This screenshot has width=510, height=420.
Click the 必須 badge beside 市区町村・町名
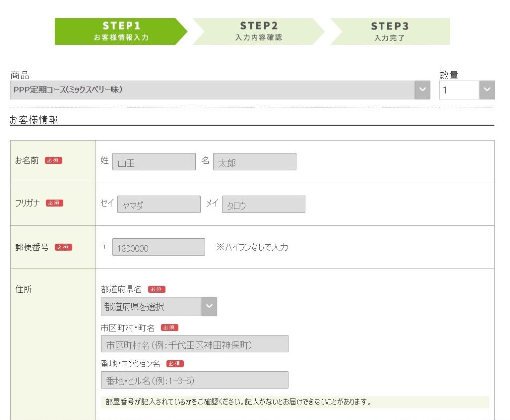170,327
